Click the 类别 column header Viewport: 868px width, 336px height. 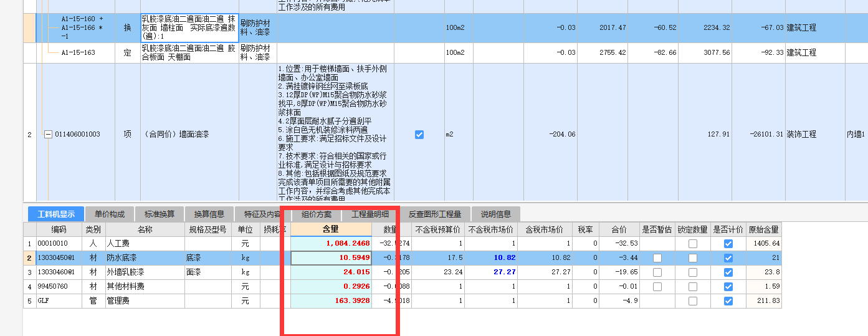(93, 229)
